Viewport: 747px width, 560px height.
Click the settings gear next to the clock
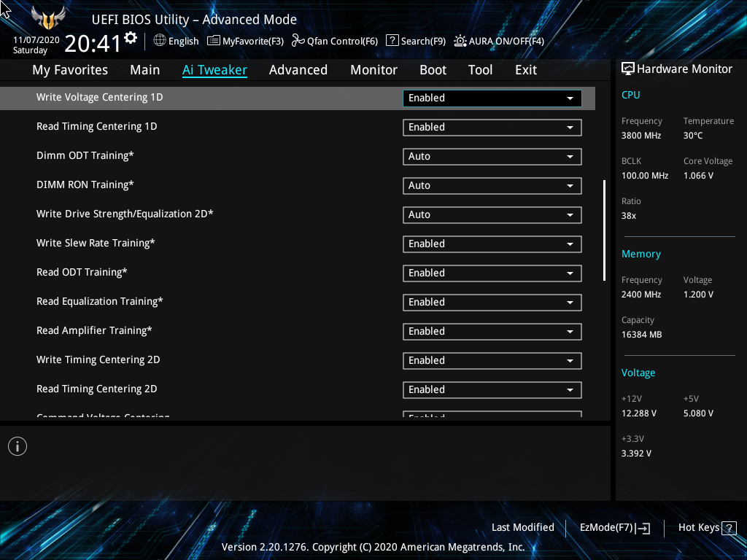131,38
